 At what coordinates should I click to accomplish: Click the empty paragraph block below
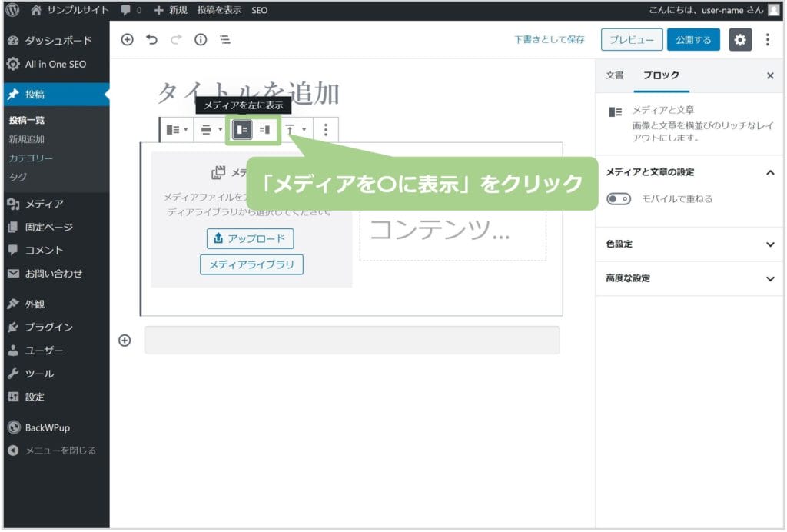click(x=352, y=341)
